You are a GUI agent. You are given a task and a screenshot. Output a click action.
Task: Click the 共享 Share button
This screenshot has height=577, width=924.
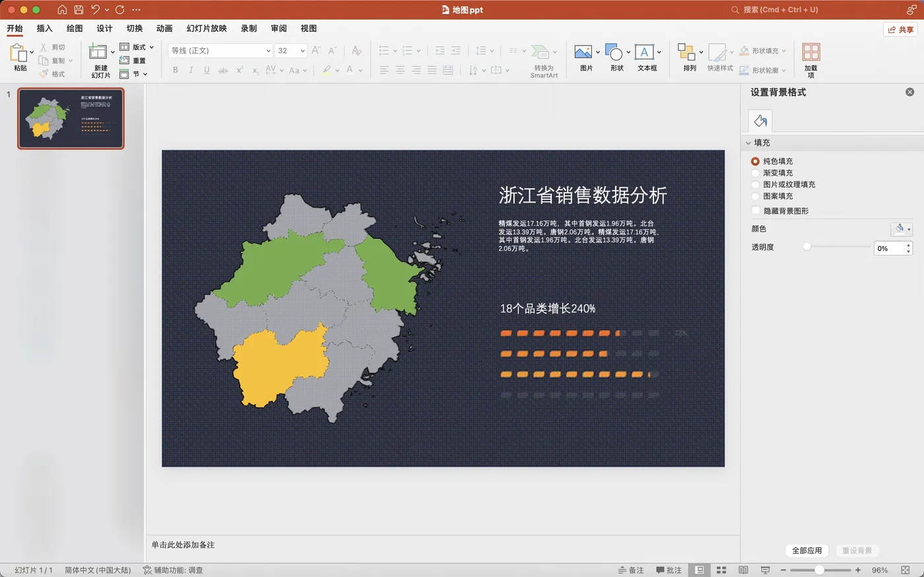[900, 30]
